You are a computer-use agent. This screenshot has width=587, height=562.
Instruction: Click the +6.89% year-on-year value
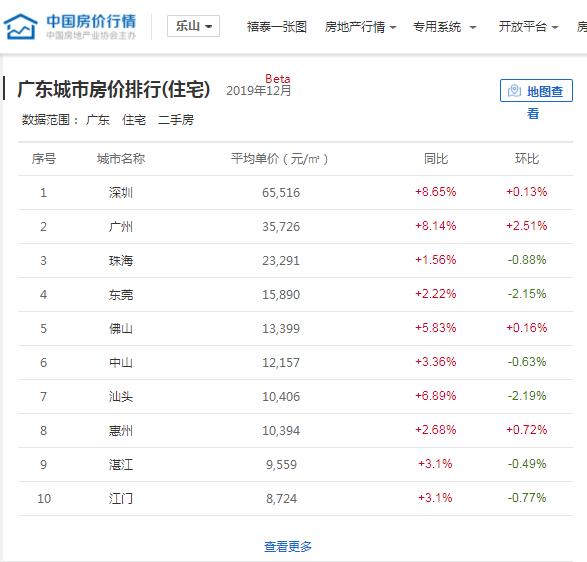coord(436,396)
